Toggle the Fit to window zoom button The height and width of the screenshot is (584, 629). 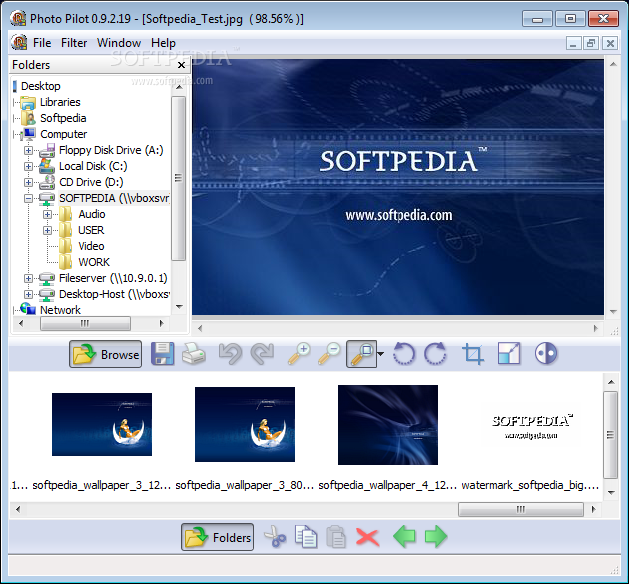tap(361, 354)
